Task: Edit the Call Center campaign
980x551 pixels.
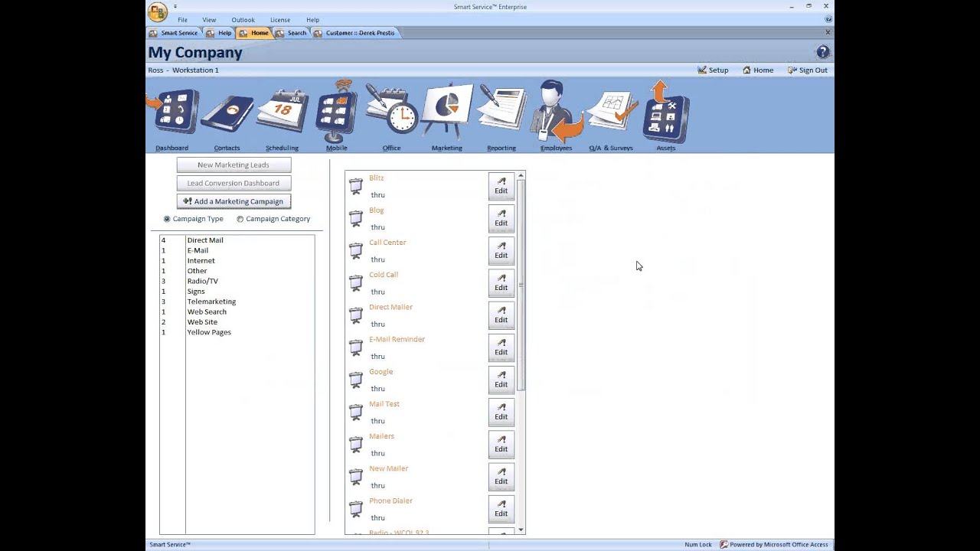Action: point(501,250)
